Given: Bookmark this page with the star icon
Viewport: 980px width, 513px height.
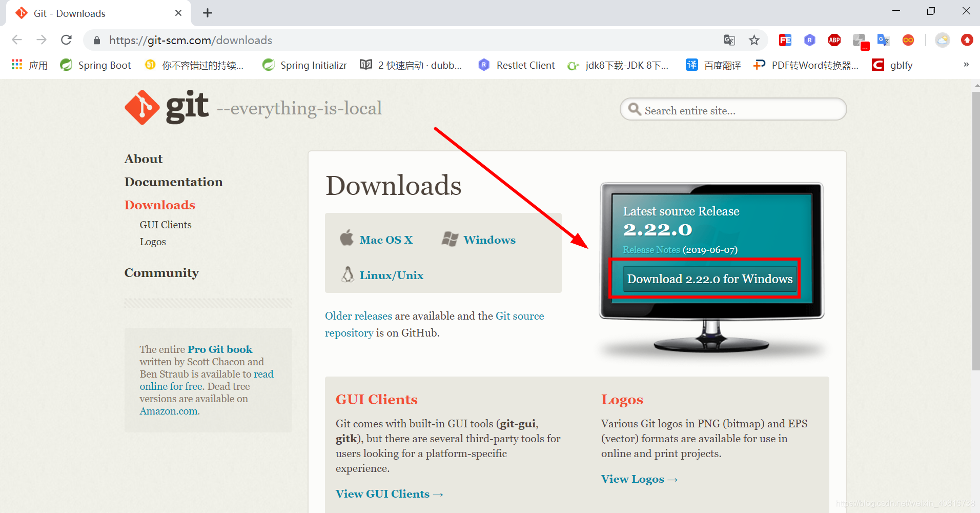Looking at the screenshot, I should tap(754, 40).
